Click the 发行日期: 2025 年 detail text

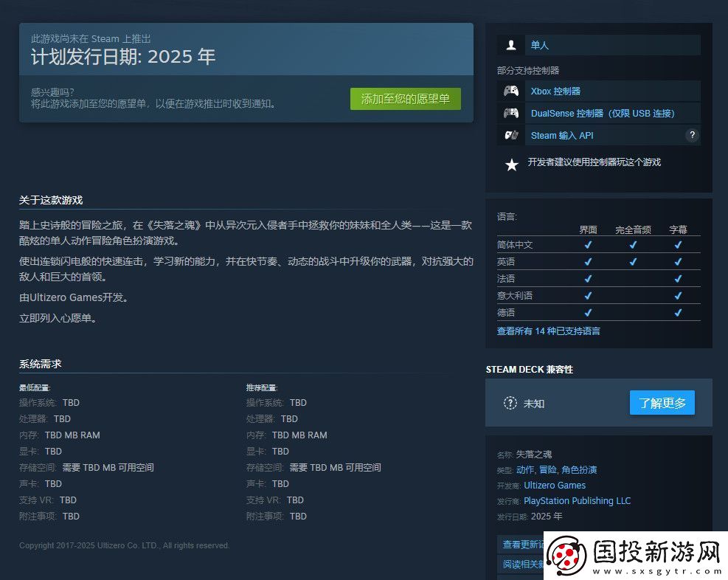coord(530,517)
